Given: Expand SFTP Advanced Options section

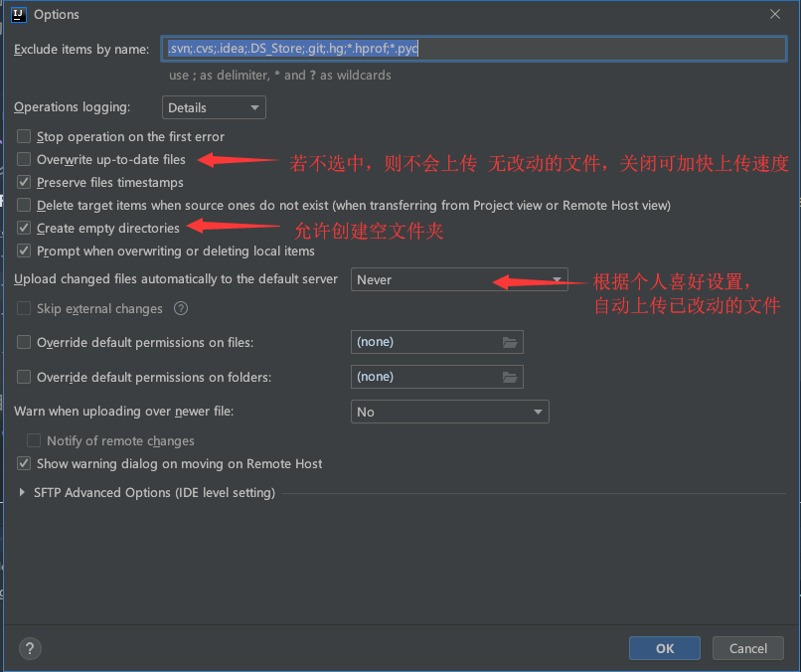Looking at the screenshot, I should tap(22, 492).
